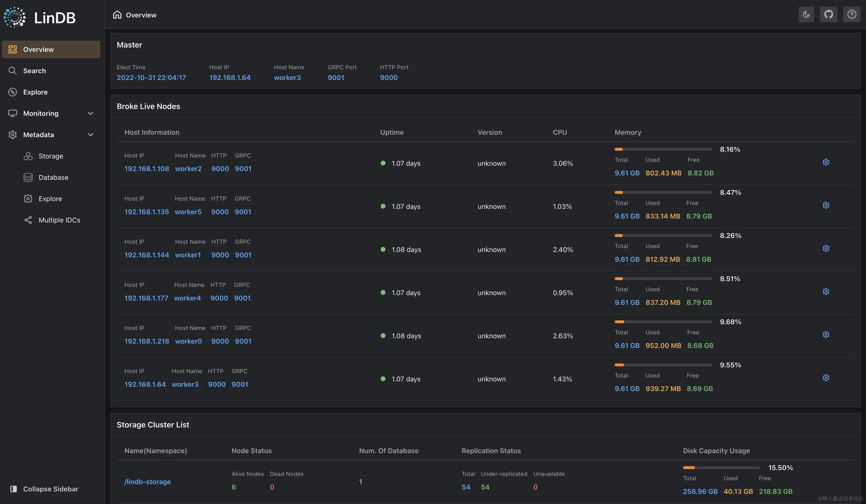Click the help question mark icon
The height and width of the screenshot is (504, 866).
[x=852, y=14]
